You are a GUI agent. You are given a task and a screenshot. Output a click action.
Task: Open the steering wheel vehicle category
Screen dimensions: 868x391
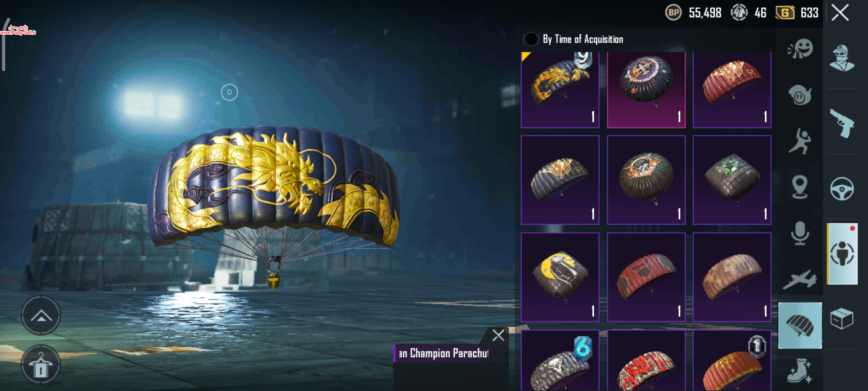842,189
